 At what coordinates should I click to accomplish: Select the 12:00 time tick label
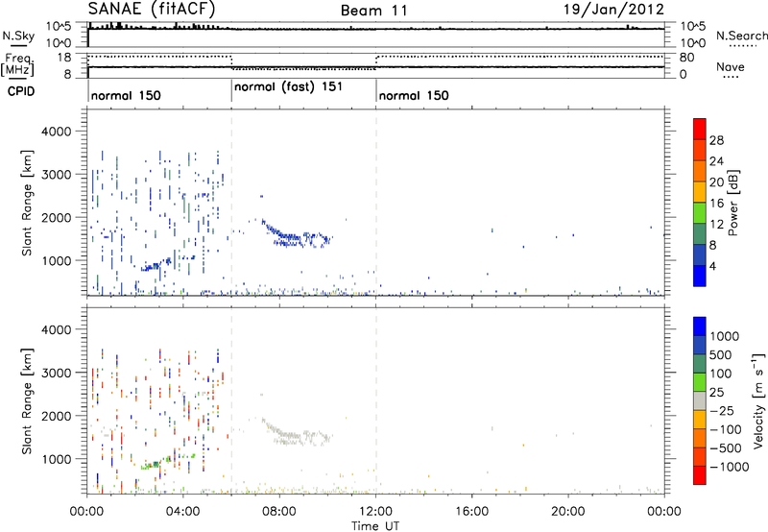click(375, 512)
